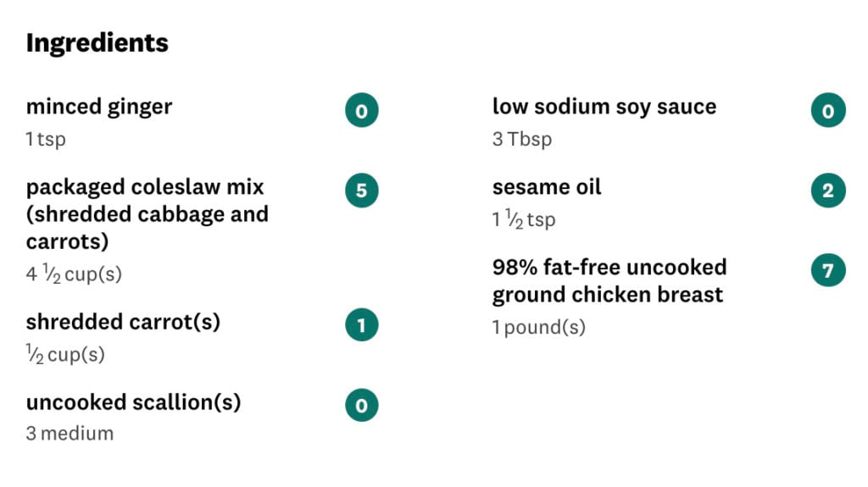868x487 pixels.
Task: Click the points badge for low sodium soy sauce
Action: [828, 110]
